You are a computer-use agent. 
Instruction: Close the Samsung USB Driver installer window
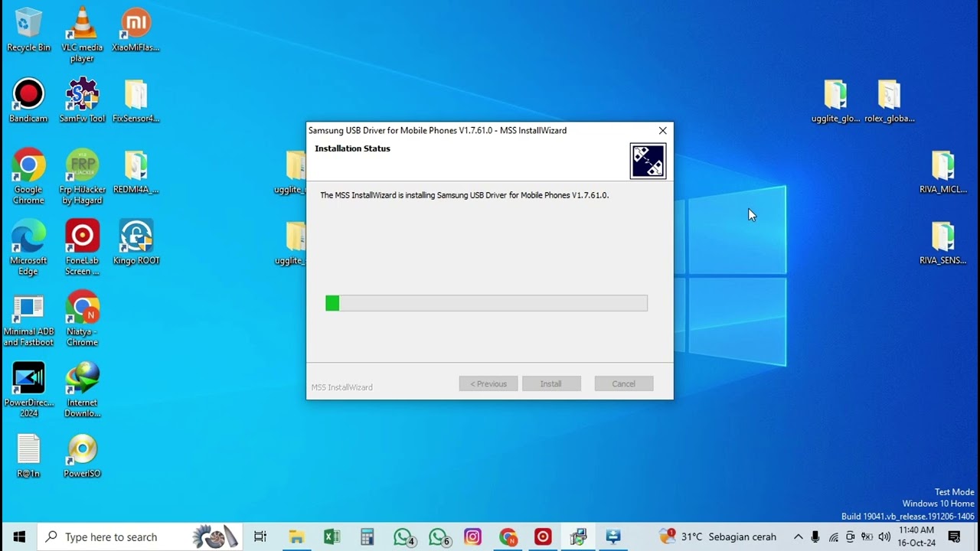pos(662,131)
